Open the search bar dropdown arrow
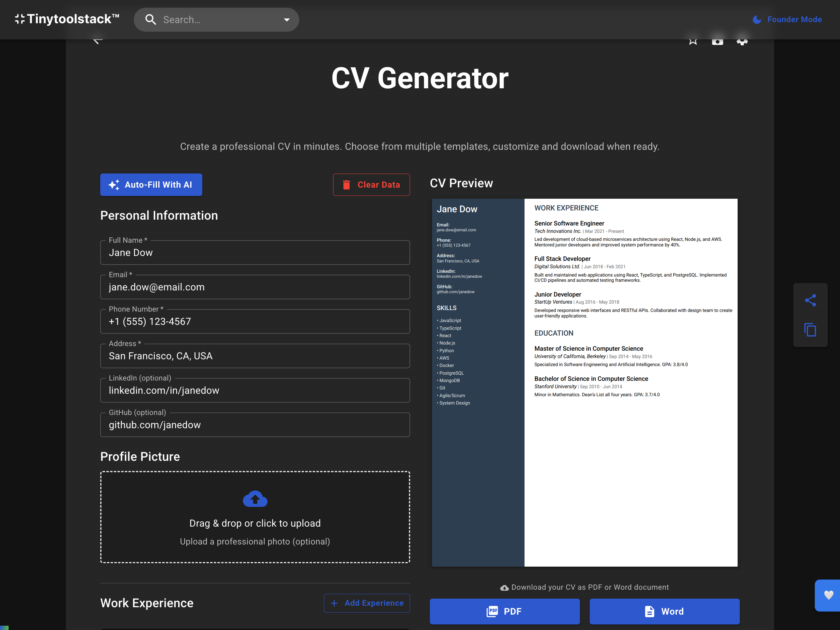This screenshot has height=630, width=840. click(x=286, y=19)
